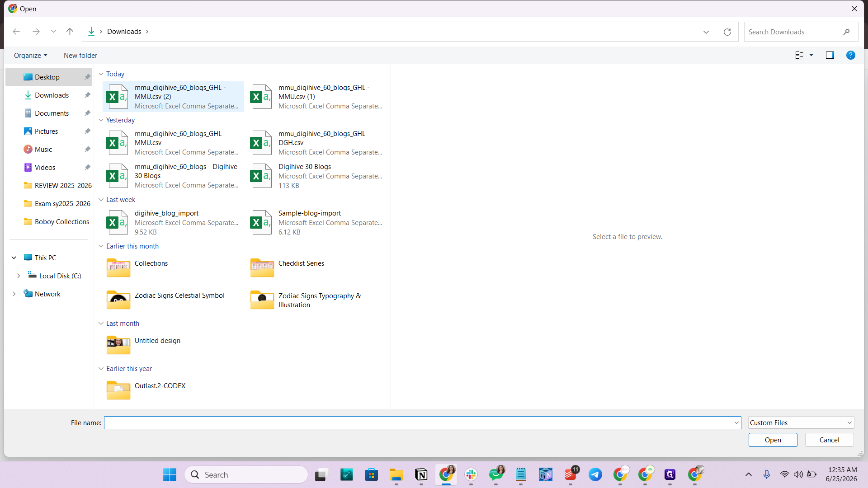Show hidden system tray icons
The height and width of the screenshot is (488, 868).
tap(748, 474)
